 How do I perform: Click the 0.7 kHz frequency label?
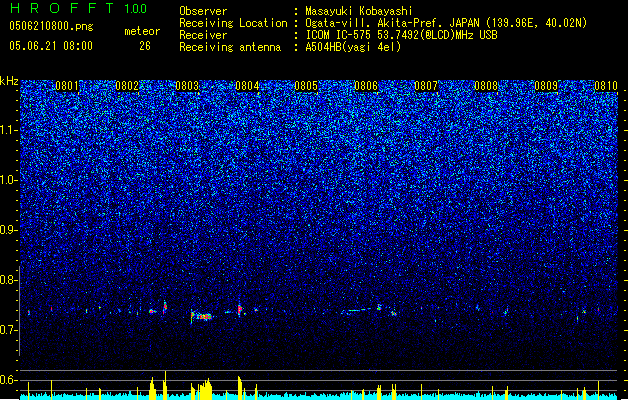[8, 330]
